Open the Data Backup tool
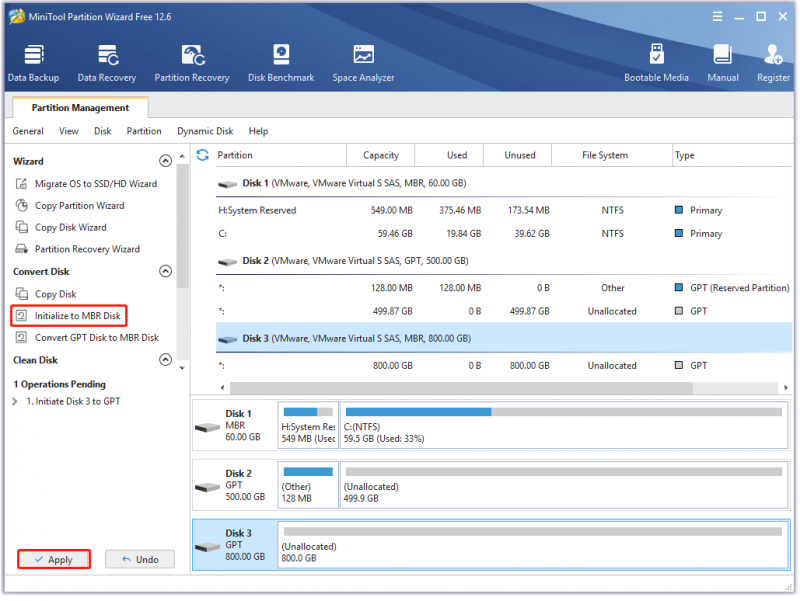The height and width of the screenshot is (601, 800). tap(34, 63)
